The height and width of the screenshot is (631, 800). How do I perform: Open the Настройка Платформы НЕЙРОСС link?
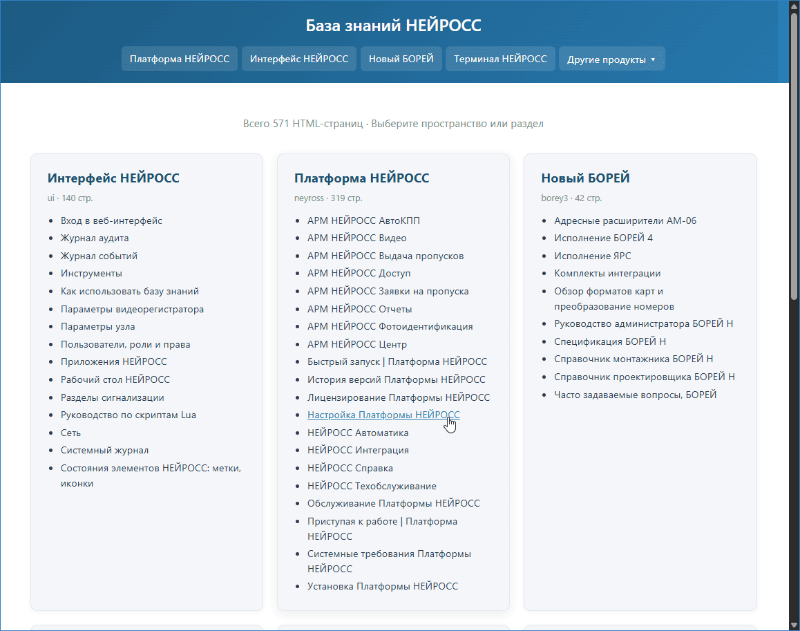coord(383,415)
